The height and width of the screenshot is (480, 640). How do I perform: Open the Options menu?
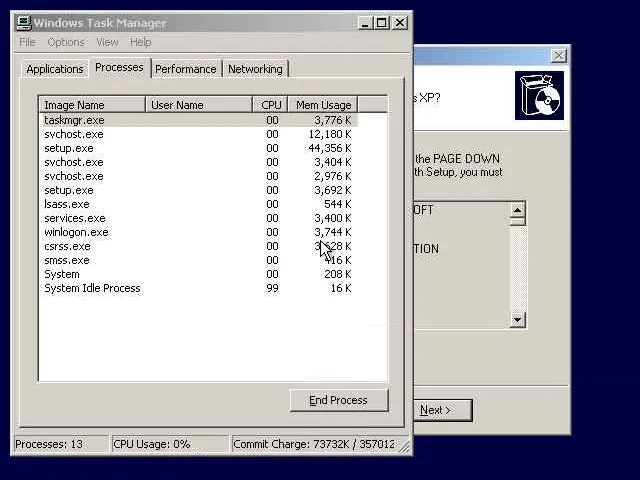tap(66, 42)
